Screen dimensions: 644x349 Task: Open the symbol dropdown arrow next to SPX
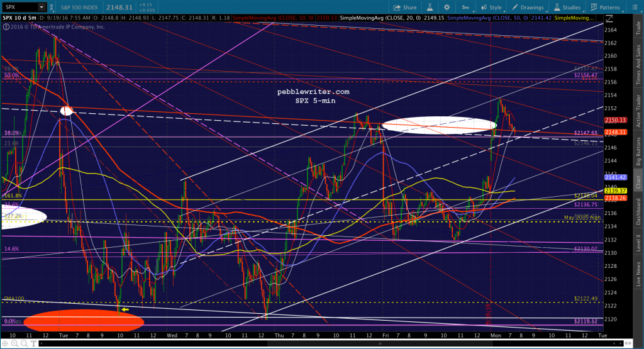click(42, 7)
